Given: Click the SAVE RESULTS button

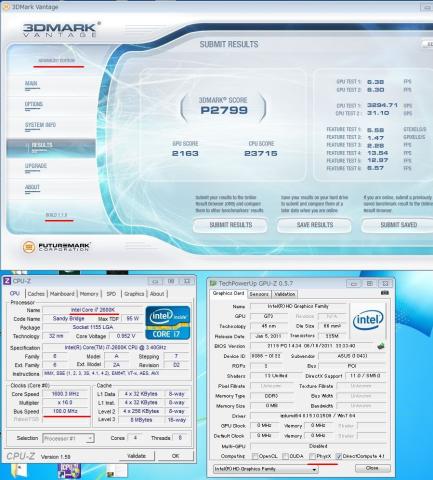Looking at the screenshot, I should coord(315,225).
